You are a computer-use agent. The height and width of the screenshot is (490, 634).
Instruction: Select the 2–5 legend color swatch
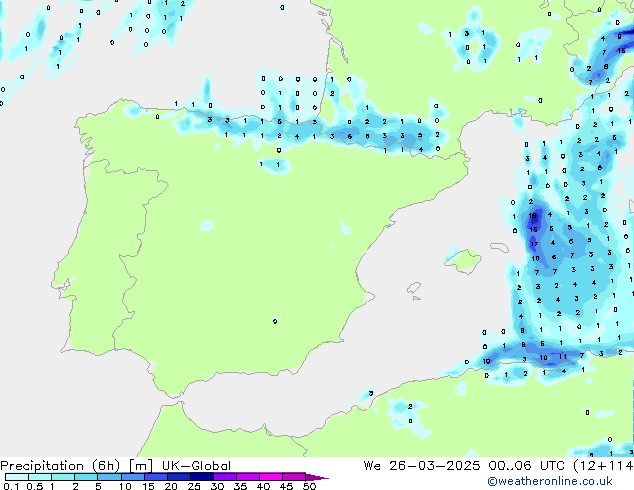[x=86, y=477]
